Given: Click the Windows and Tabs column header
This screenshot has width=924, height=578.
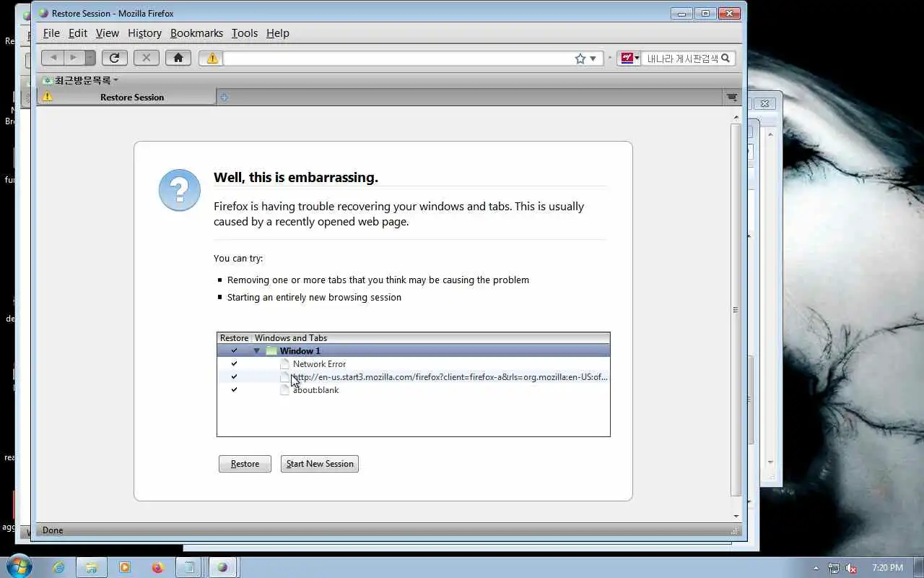Looking at the screenshot, I should click(x=431, y=337).
